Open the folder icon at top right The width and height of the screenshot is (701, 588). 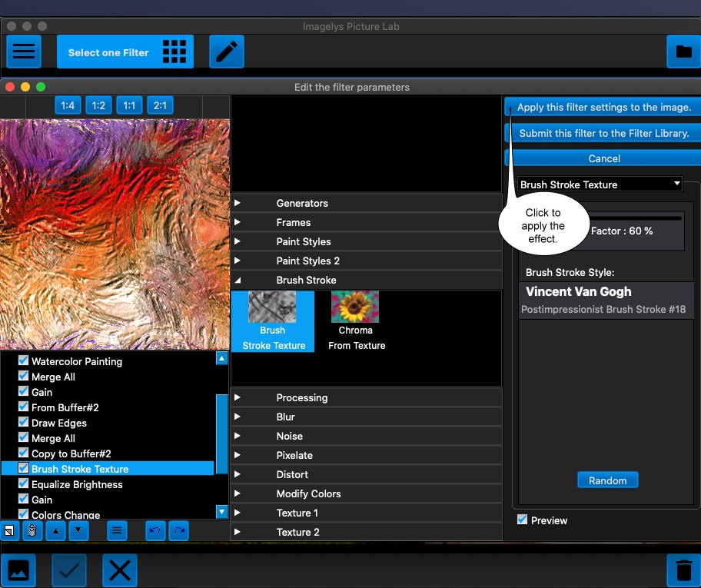point(683,51)
